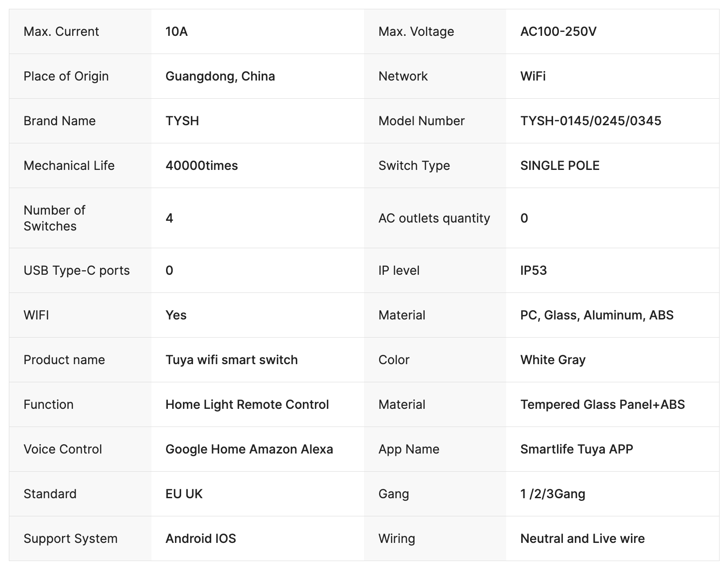Select the "Guangdong, China" origin value

[220, 76]
